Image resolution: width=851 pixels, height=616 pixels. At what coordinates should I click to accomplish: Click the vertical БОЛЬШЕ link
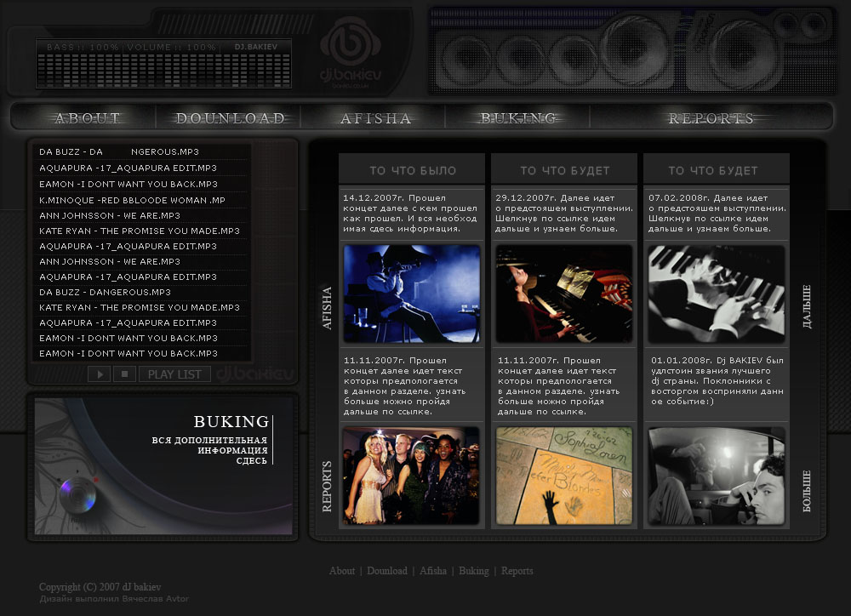coord(807,491)
